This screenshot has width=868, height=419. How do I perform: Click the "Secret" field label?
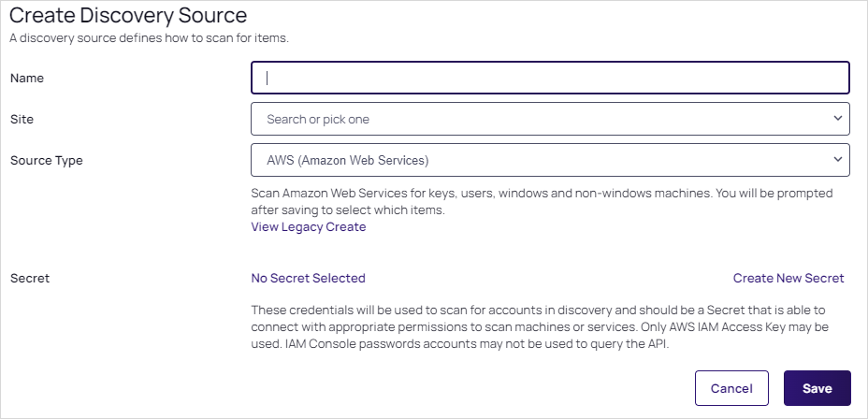coord(30,279)
